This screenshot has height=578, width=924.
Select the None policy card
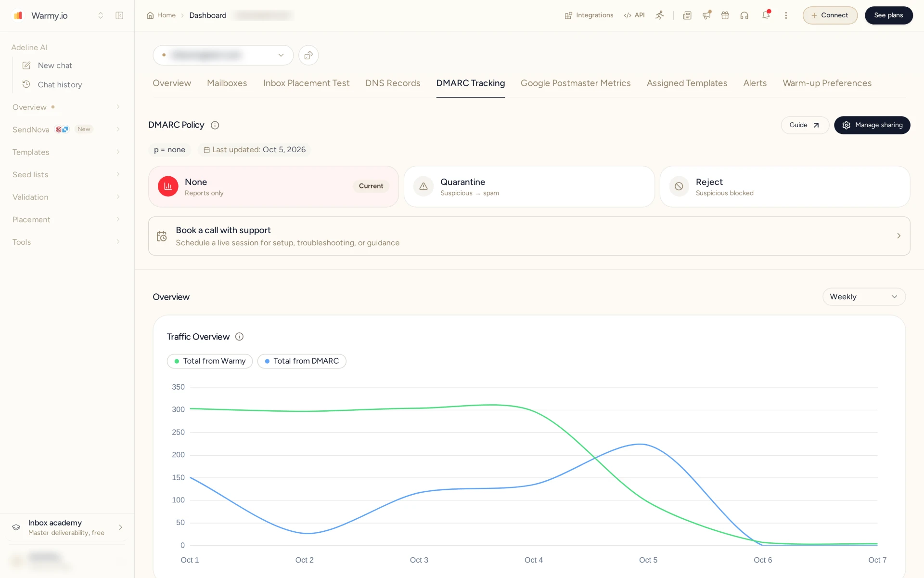pyautogui.click(x=273, y=186)
